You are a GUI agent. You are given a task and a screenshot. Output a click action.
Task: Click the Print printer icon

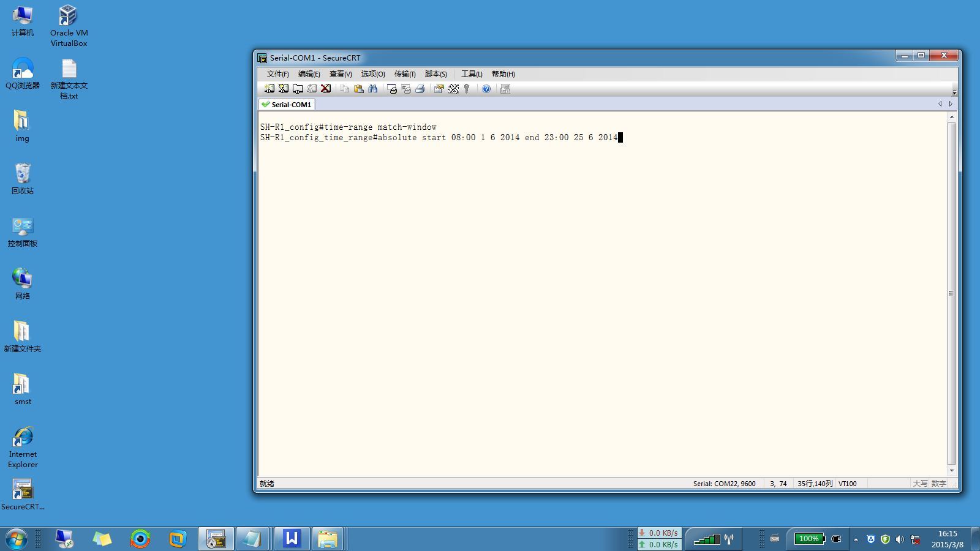420,89
